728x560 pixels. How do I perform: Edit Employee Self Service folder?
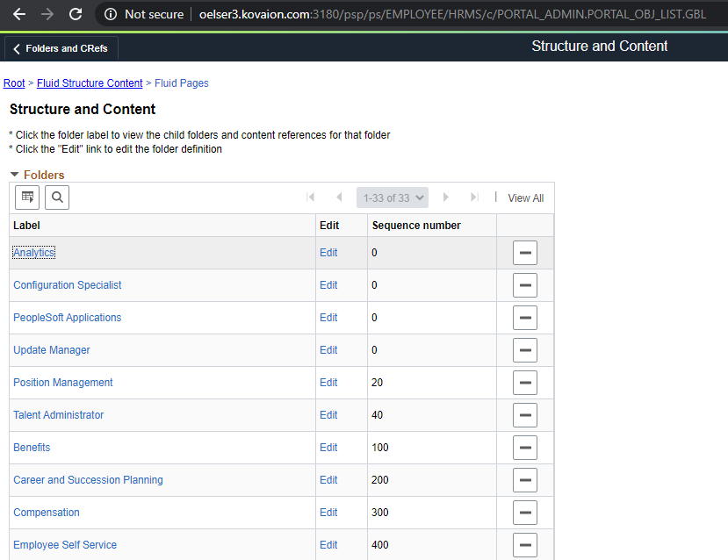(328, 545)
